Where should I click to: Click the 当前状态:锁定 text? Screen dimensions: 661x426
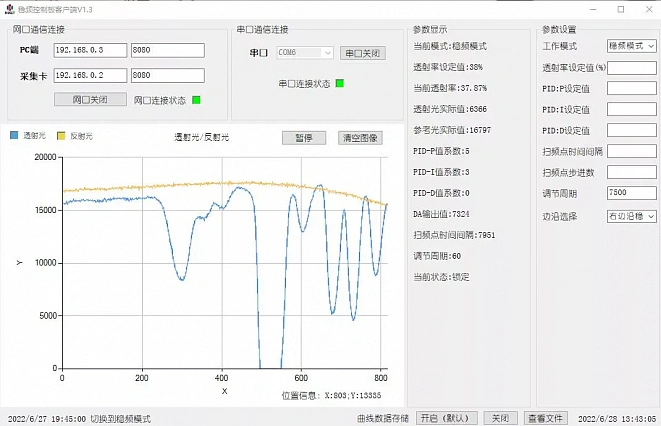(441, 277)
